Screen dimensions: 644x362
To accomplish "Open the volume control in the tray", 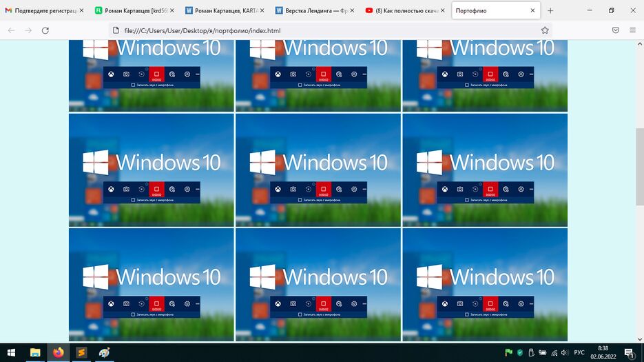I will (565, 352).
